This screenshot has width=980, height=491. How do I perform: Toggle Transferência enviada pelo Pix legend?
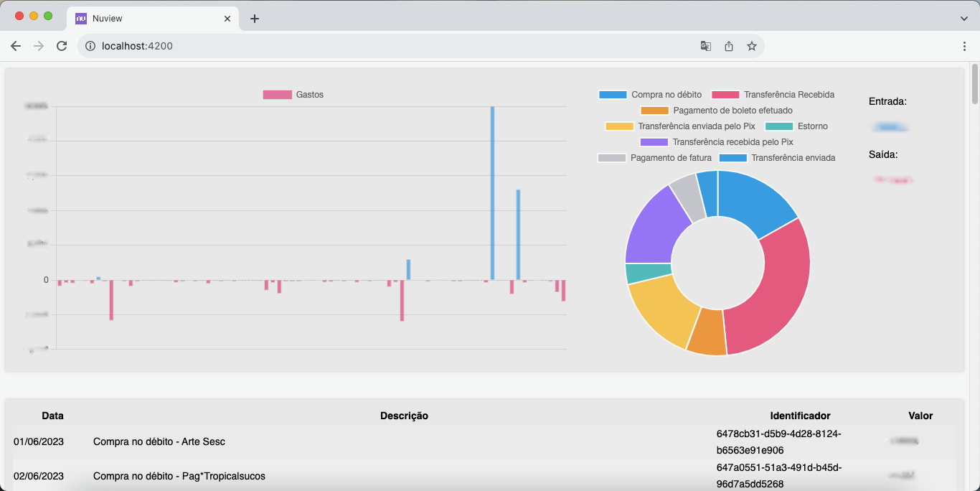(x=680, y=126)
